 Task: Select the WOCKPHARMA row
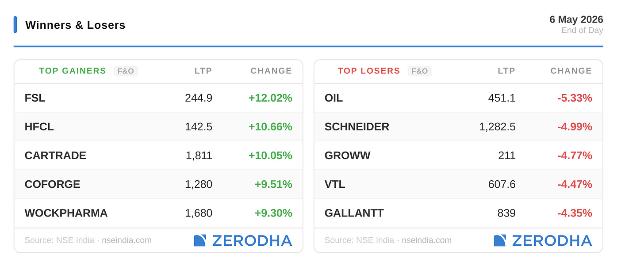(x=158, y=213)
